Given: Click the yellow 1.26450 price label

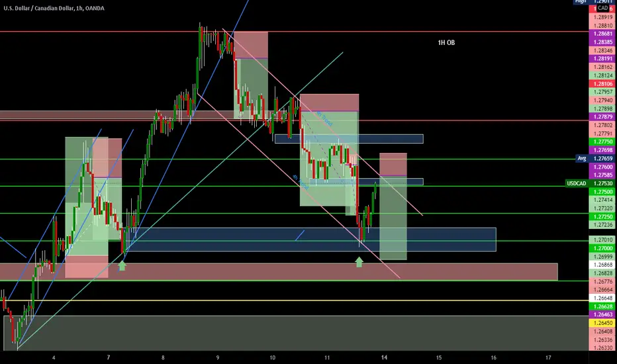Looking at the screenshot, I should [x=602, y=323].
